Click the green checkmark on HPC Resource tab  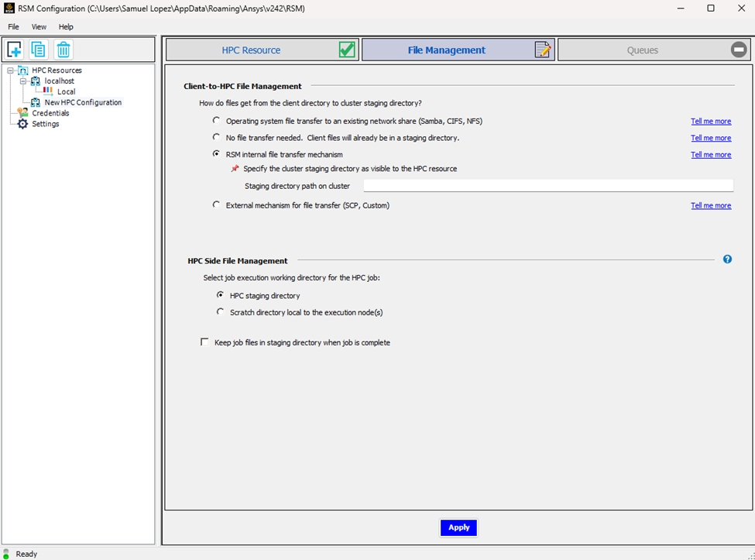[347, 50]
